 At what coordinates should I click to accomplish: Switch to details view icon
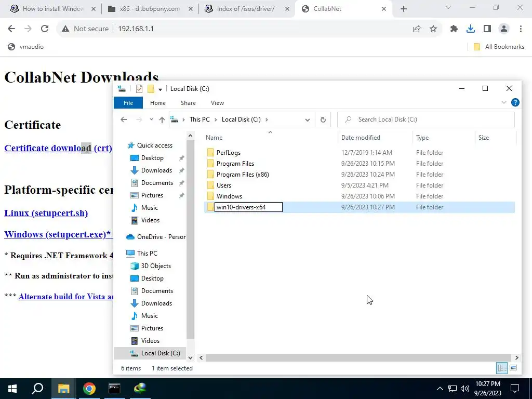tap(502, 368)
